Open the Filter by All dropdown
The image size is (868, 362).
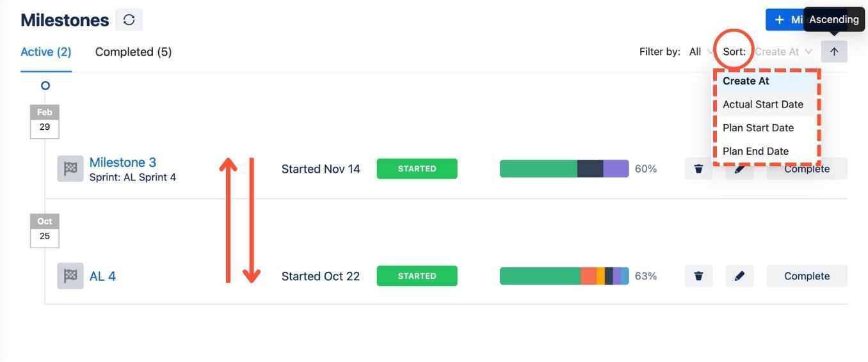click(701, 52)
